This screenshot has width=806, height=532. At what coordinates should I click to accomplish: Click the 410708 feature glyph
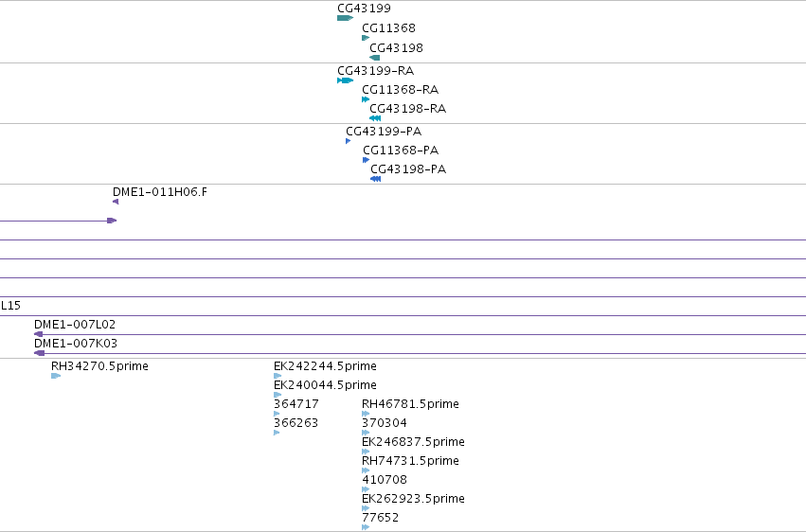366,490
